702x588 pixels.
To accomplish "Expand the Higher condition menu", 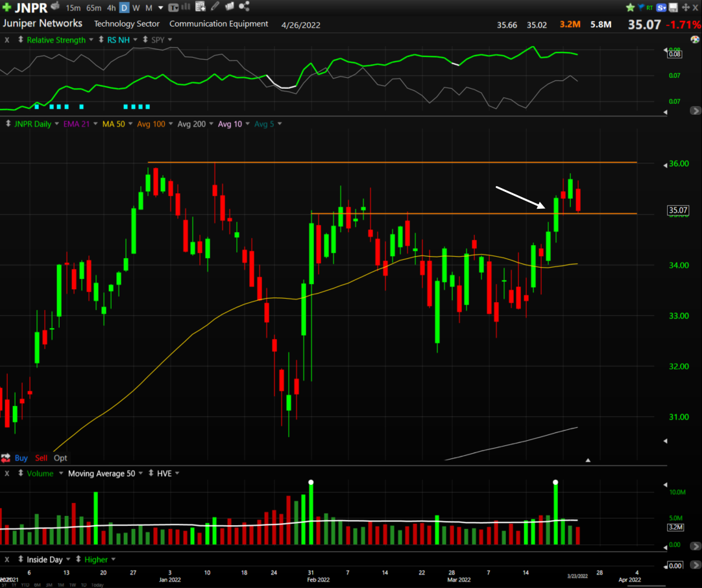I will (114, 559).
